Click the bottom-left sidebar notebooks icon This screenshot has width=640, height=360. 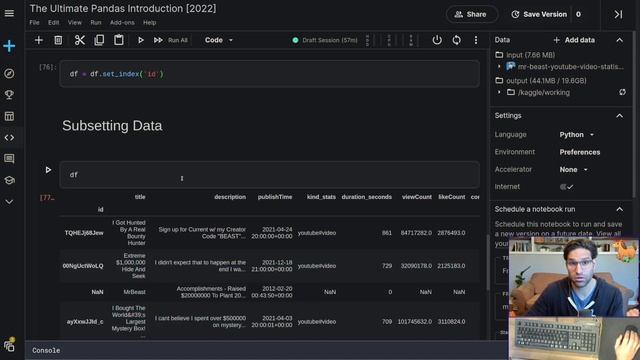coord(9,346)
